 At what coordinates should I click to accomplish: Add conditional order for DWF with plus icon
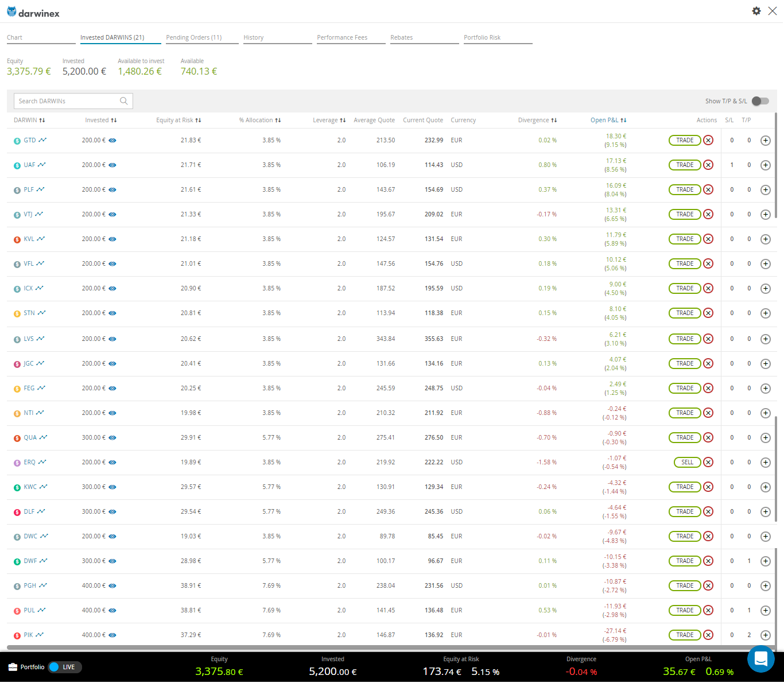[765, 561]
